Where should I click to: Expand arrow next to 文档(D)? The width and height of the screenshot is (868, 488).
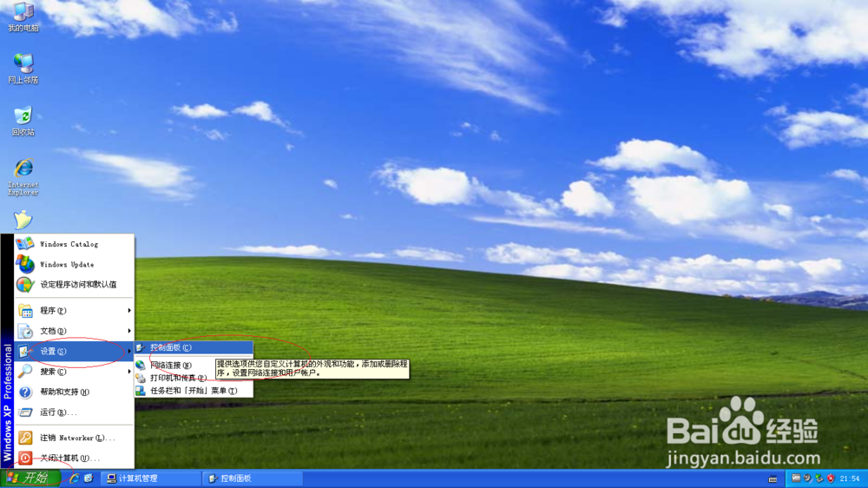[x=129, y=331]
